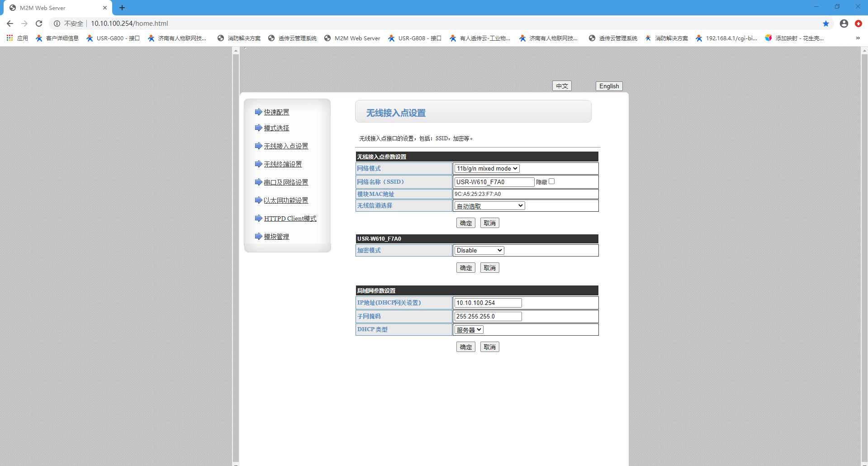This screenshot has width=868, height=466.
Task: Click the IP address input field
Action: pyautogui.click(x=488, y=303)
